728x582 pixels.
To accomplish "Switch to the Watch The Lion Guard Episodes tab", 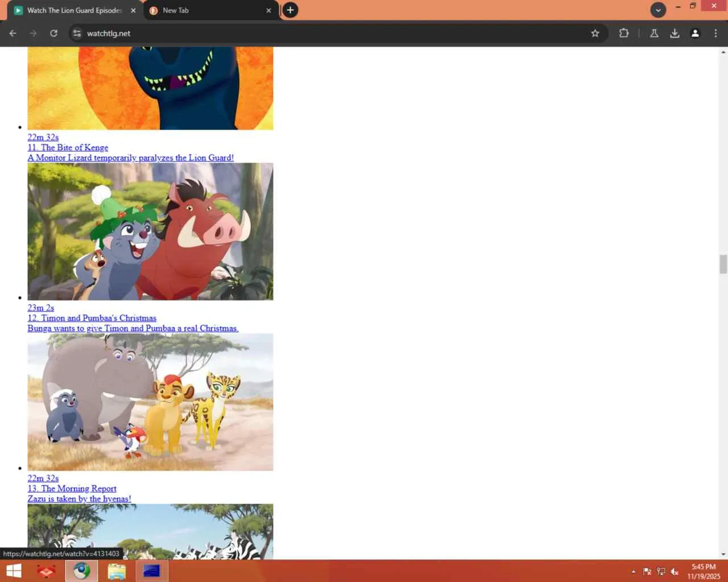I will [x=74, y=10].
